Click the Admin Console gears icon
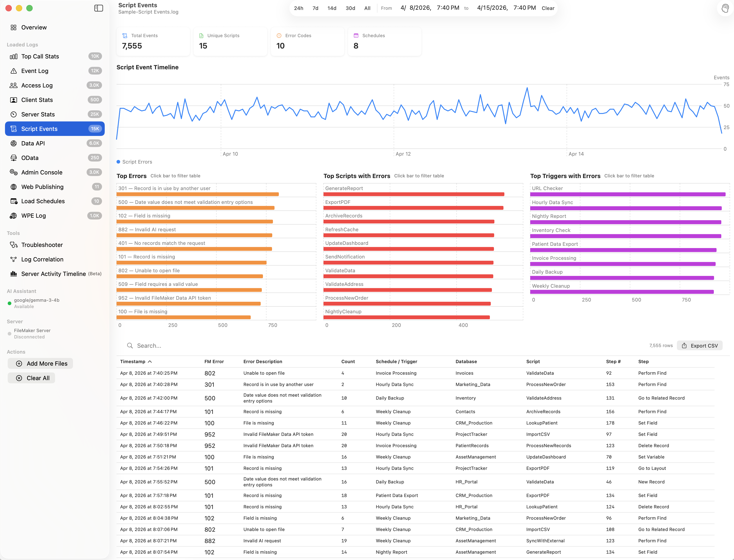 pos(14,172)
